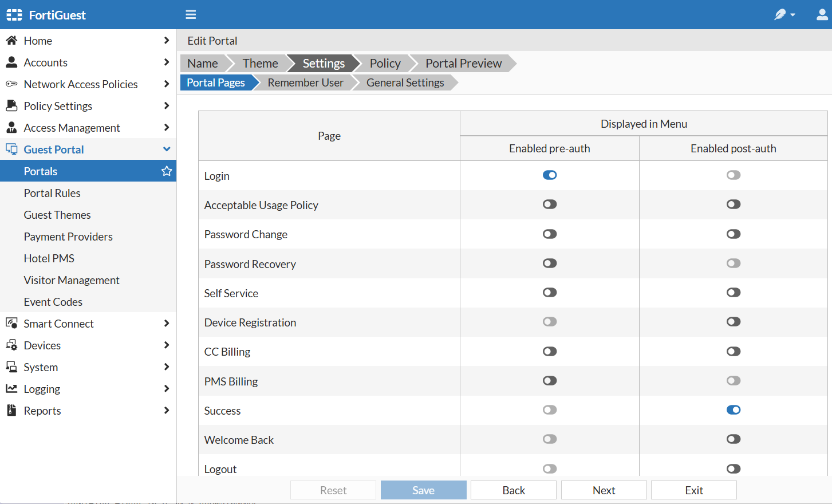Viewport: 832px width, 504px height.
Task: Collapse the Guest Portal menu
Action: pos(166,149)
